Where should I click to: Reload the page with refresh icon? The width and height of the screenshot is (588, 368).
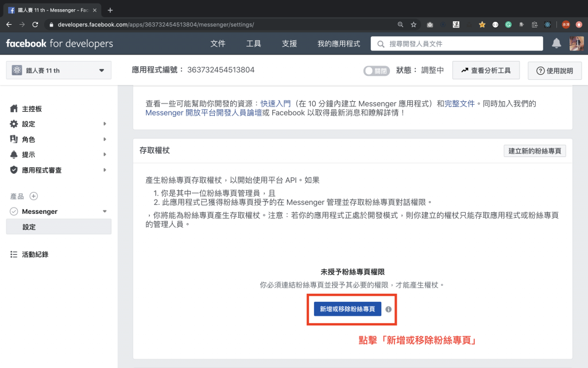(x=35, y=24)
